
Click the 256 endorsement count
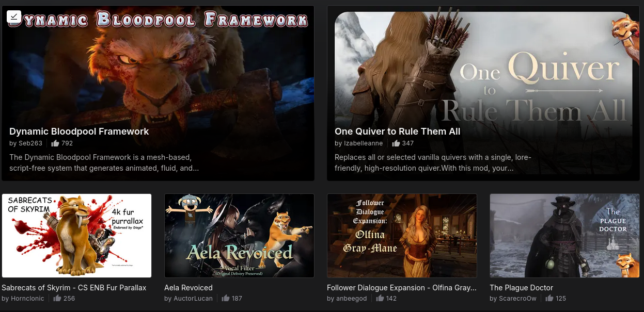coord(69,299)
